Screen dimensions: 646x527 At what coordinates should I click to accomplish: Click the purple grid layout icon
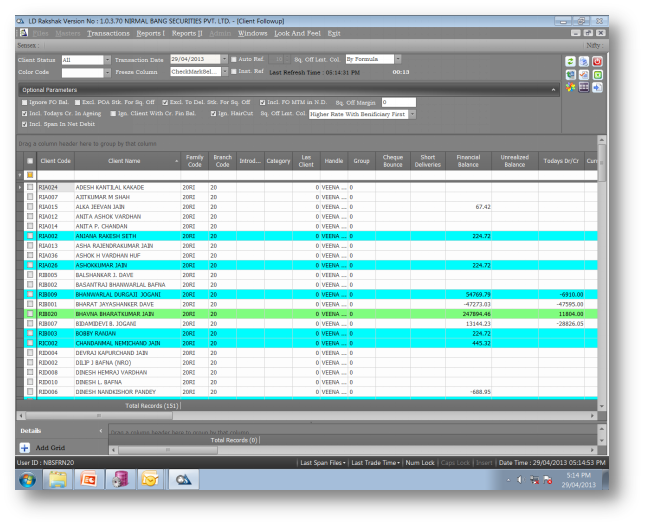[x=584, y=87]
